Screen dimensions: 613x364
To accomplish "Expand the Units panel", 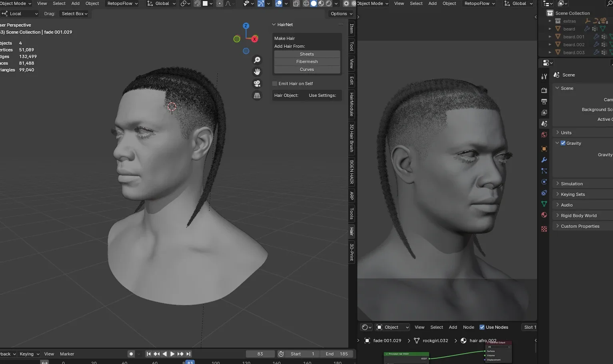I will click(x=566, y=133).
